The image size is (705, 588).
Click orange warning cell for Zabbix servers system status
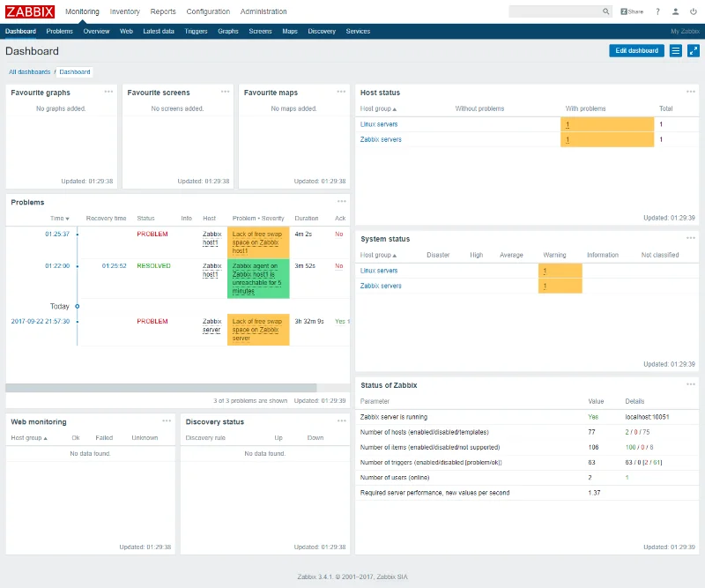[x=560, y=287]
